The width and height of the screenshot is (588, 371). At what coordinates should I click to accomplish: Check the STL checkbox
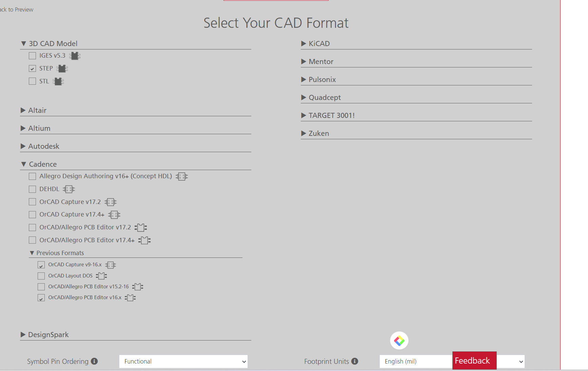32,81
